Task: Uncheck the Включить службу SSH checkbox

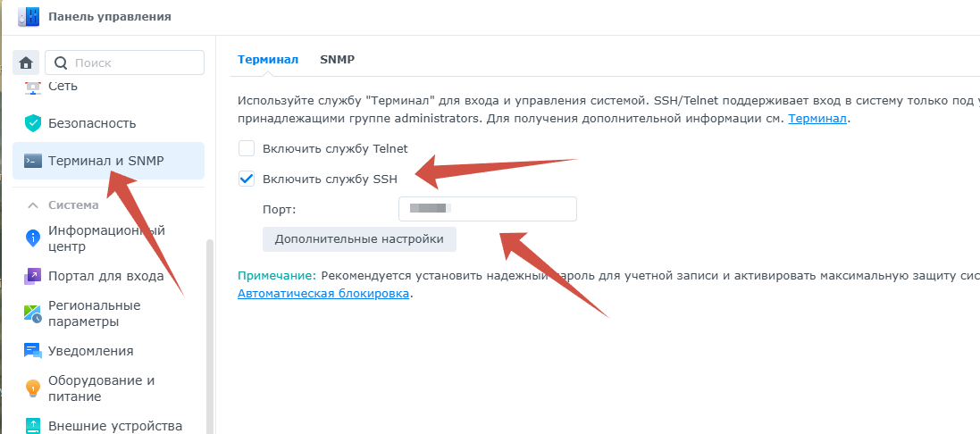Action: coord(247,179)
